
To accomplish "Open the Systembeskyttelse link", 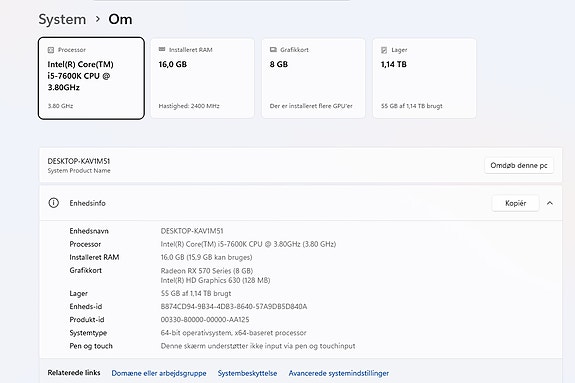I will [248, 373].
